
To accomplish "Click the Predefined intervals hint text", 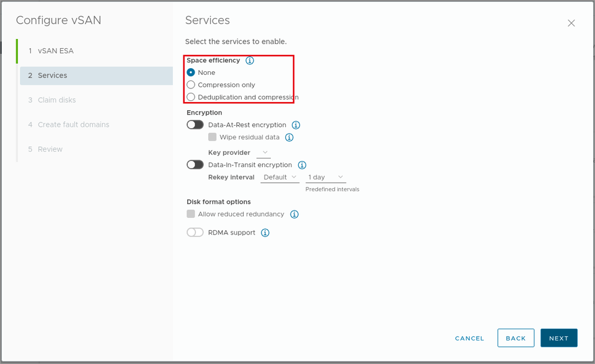I will click(332, 189).
